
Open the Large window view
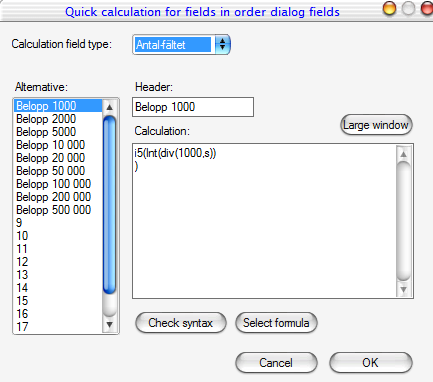(376, 125)
